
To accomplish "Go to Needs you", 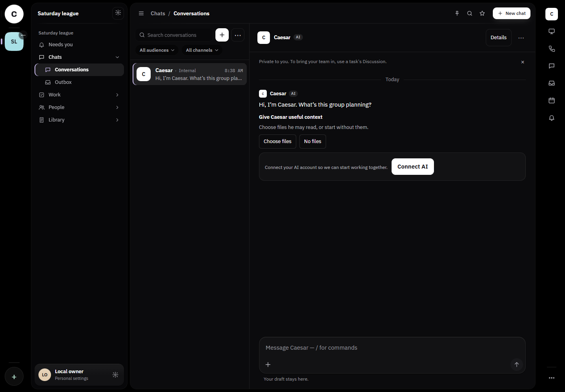I will click(x=79, y=45).
